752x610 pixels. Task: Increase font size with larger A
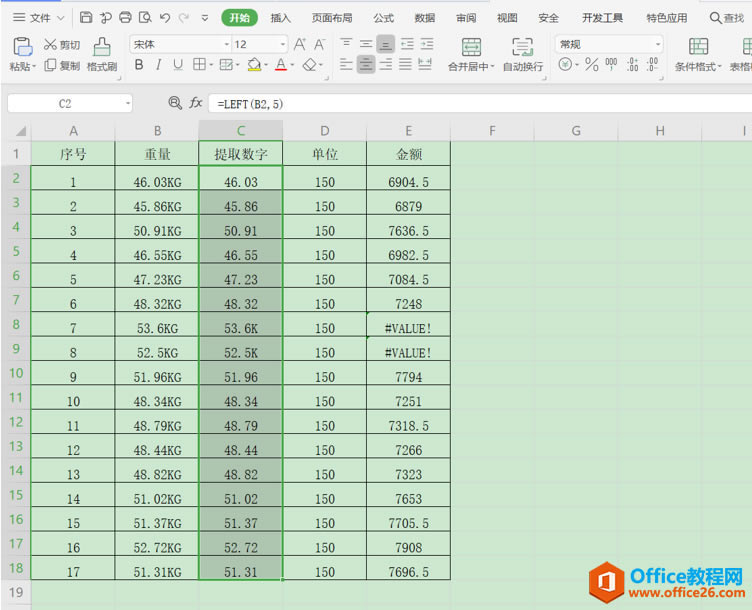tap(300, 45)
